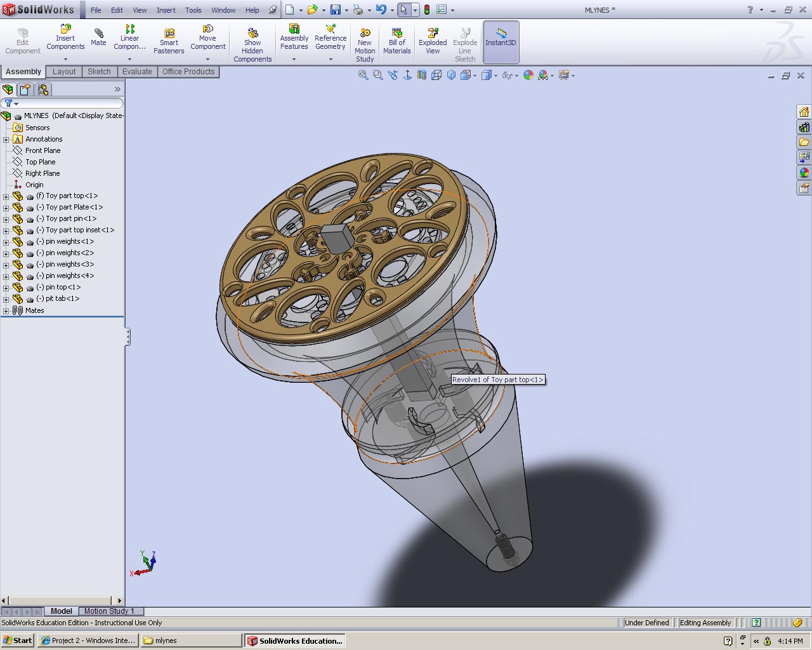This screenshot has width=812, height=650.
Task: Open the Tools menu
Action: click(x=193, y=10)
